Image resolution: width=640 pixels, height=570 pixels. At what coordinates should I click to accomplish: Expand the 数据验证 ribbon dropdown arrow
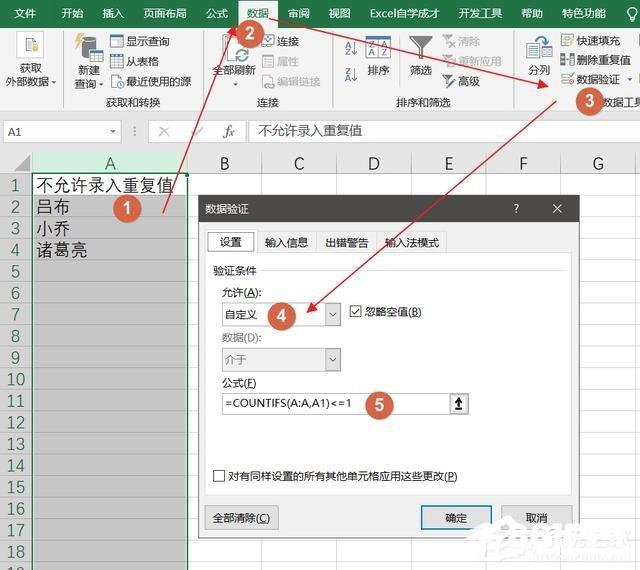(629, 79)
